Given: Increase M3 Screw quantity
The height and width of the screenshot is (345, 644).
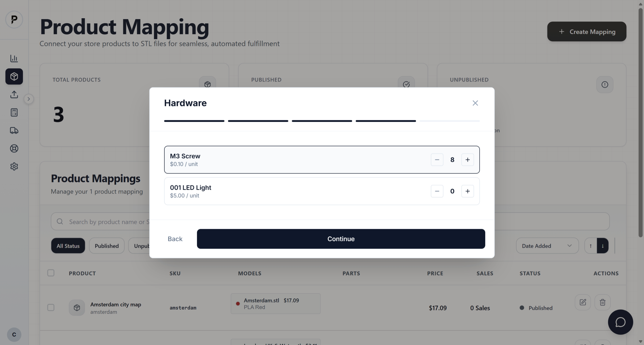Looking at the screenshot, I should 467,160.
